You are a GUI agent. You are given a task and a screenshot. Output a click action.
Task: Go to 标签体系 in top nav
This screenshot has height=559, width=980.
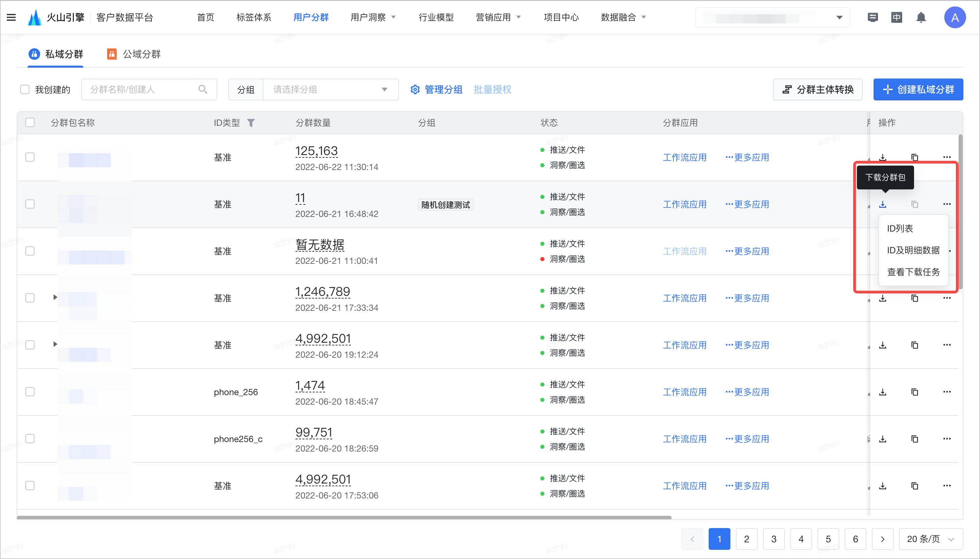[x=254, y=17]
